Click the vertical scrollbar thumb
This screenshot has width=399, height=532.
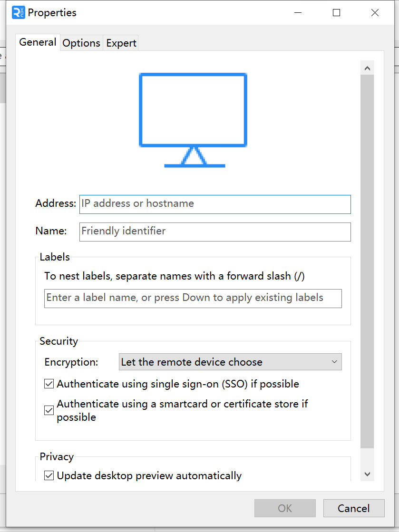367,261
